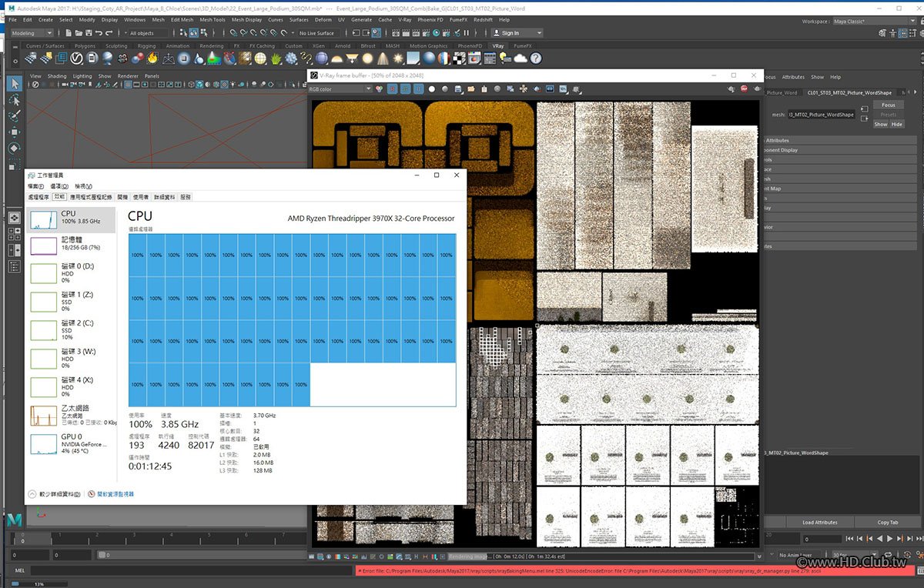This screenshot has height=588, width=924.
Task: Toggle the green channel button in frame buffer
Action: (x=405, y=89)
